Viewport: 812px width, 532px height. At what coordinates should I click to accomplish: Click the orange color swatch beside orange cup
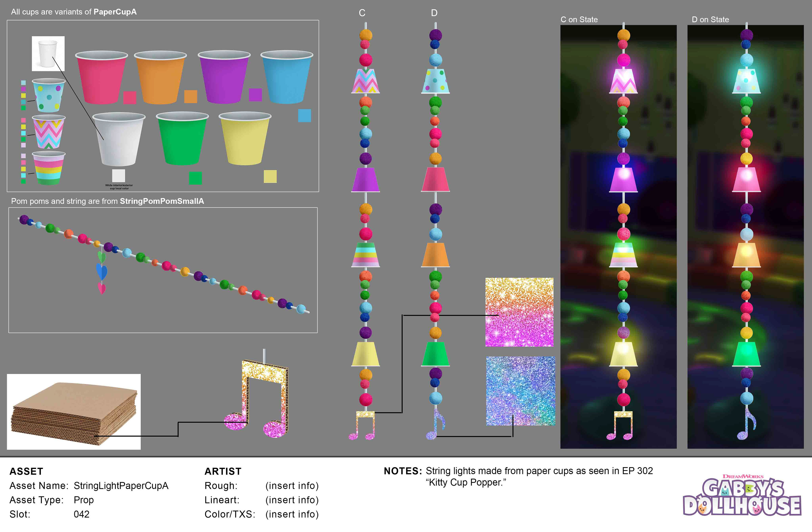190,97
